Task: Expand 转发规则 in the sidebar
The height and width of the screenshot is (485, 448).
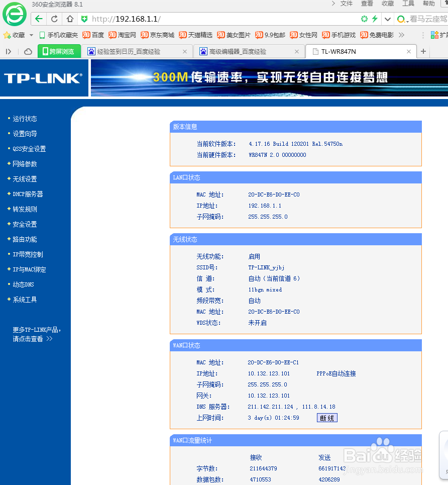Action: tap(25, 210)
